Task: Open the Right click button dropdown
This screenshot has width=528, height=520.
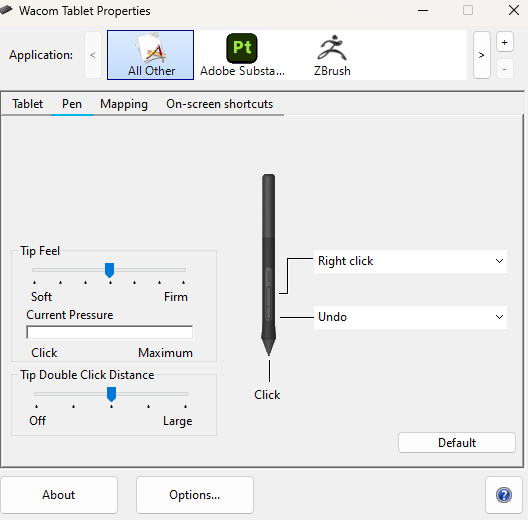Action: [x=410, y=261]
